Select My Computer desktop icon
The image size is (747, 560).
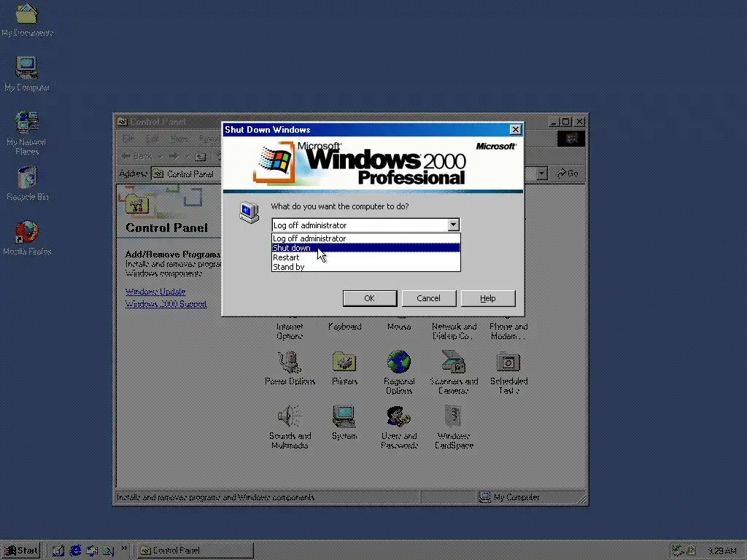[x=27, y=74]
